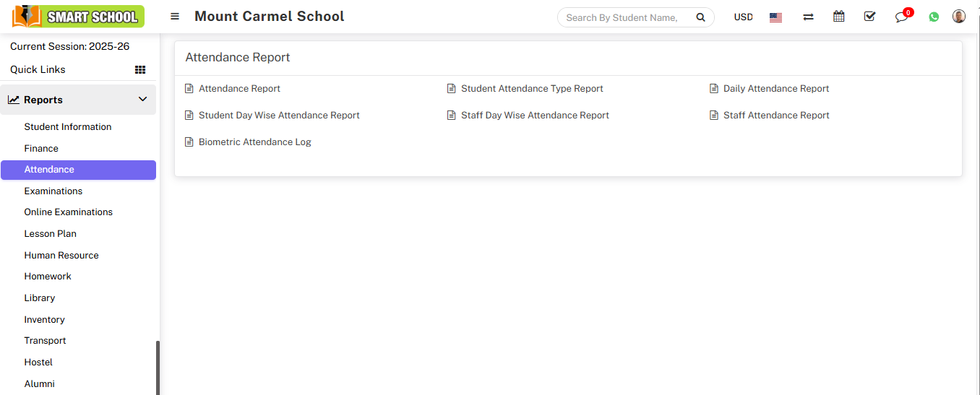Click the sidebar vertical scrollbar

click(x=158, y=367)
